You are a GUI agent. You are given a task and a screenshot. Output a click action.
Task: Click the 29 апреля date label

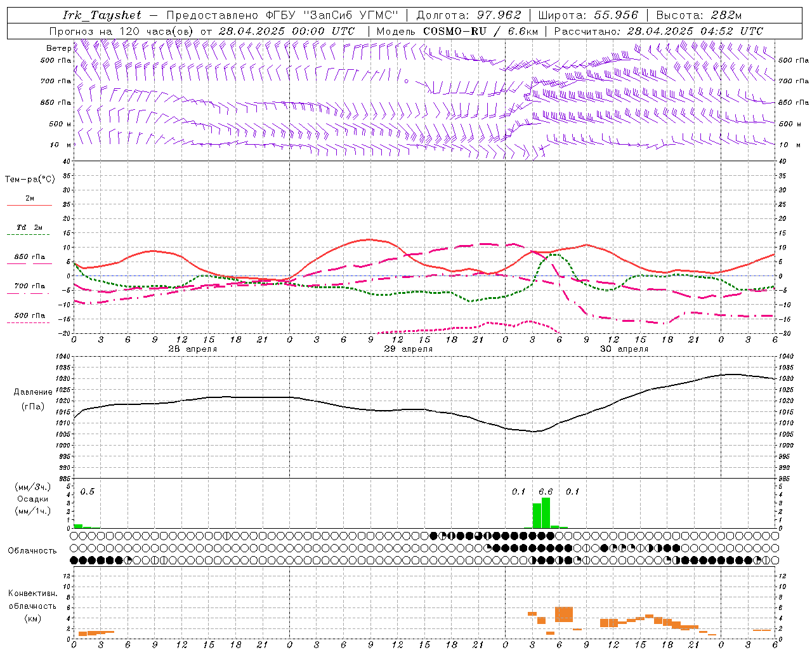point(408,349)
